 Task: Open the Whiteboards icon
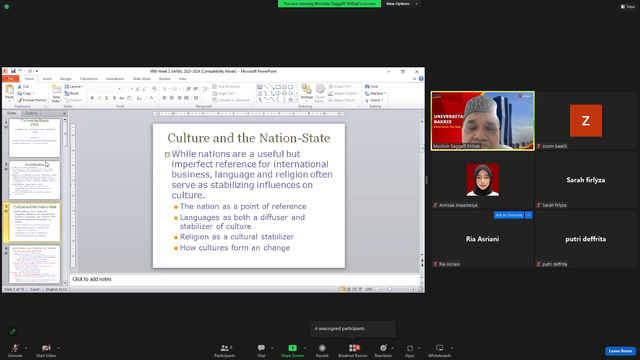click(440, 348)
